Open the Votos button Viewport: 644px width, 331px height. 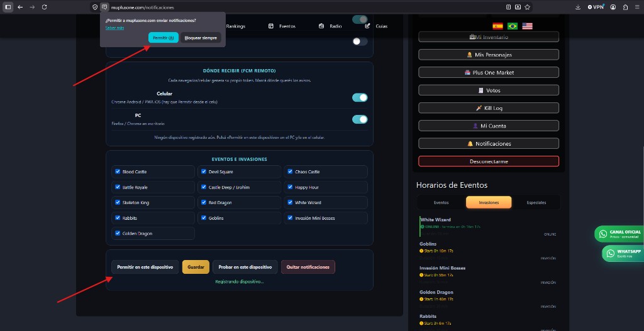click(x=489, y=90)
